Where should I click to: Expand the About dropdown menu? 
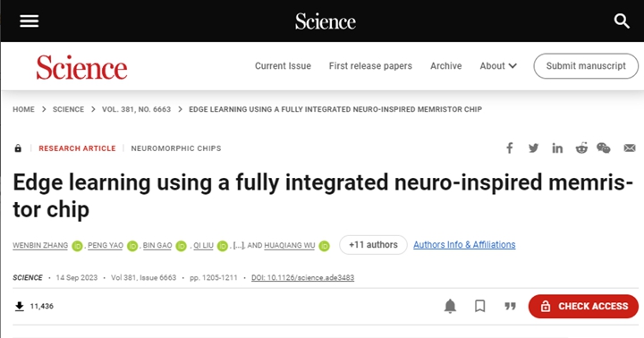(498, 65)
